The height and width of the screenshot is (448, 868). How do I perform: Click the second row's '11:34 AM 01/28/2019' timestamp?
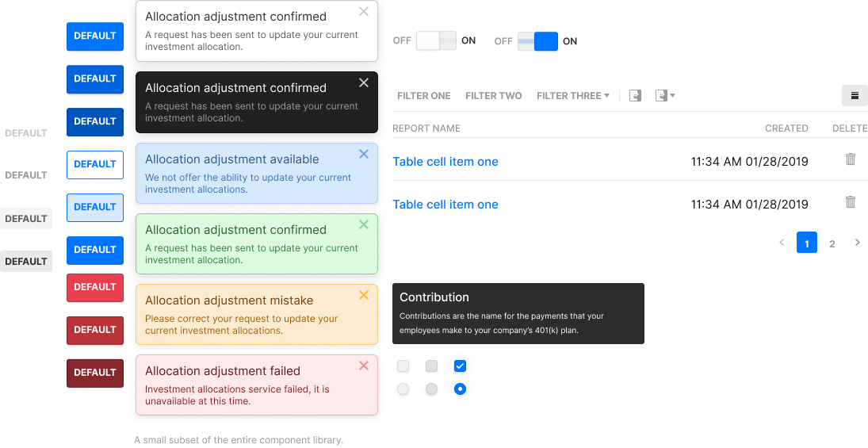click(750, 205)
